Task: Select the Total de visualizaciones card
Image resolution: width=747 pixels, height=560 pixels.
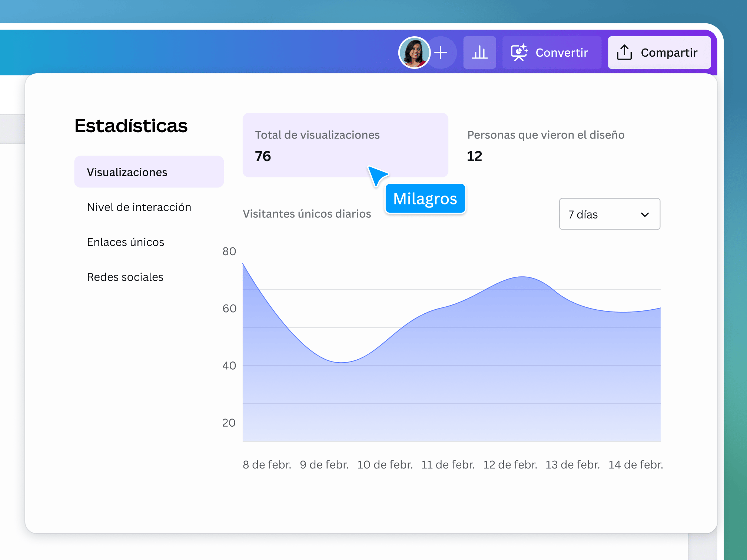Action: 345,145
